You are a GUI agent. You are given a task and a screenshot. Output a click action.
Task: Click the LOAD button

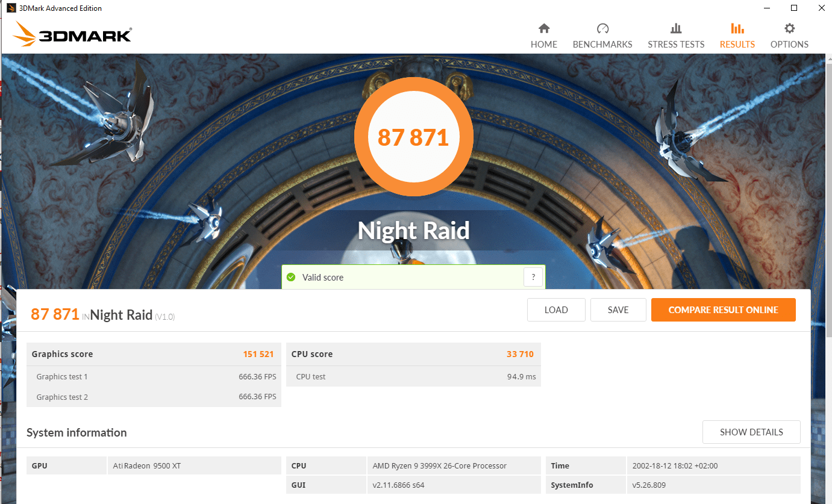pos(556,310)
